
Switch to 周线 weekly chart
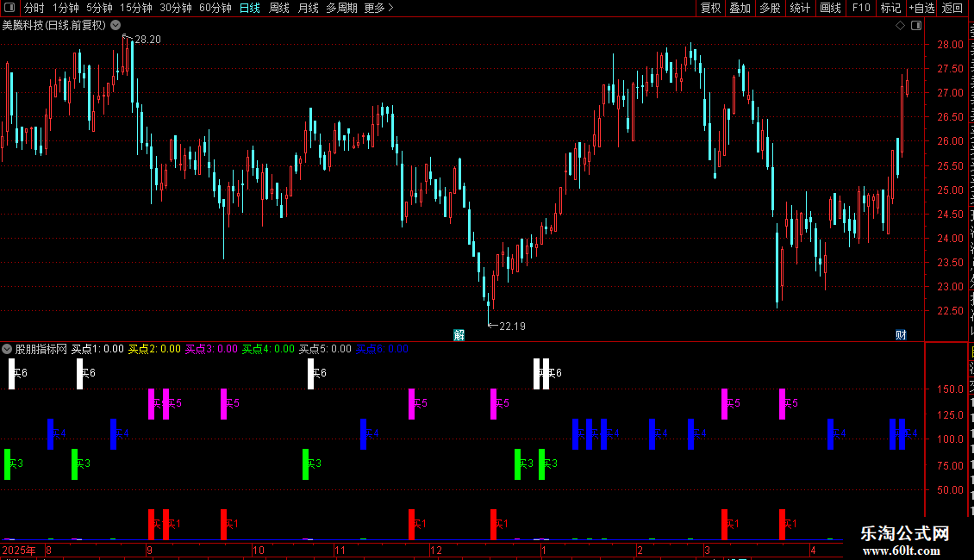[x=279, y=8]
